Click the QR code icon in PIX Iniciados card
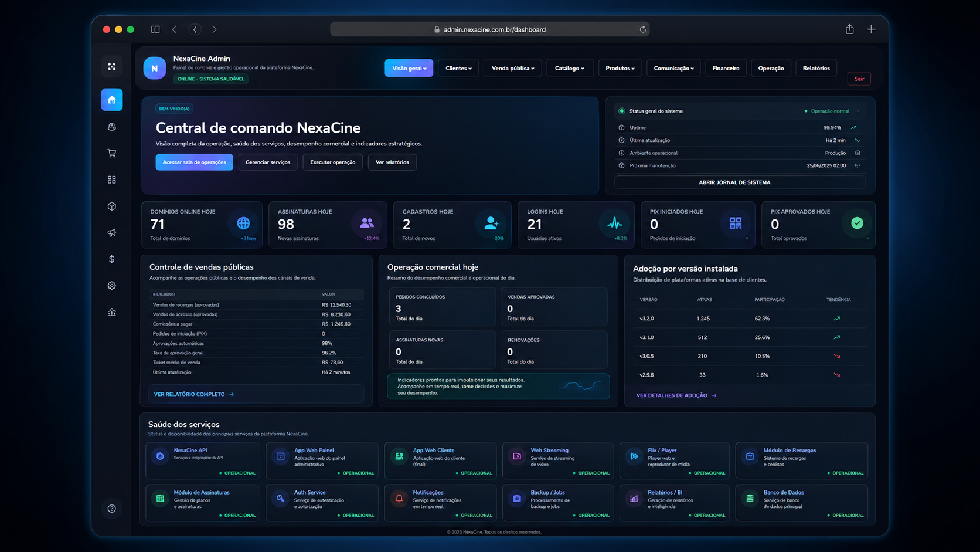980x552 pixels. click(735, 223)
